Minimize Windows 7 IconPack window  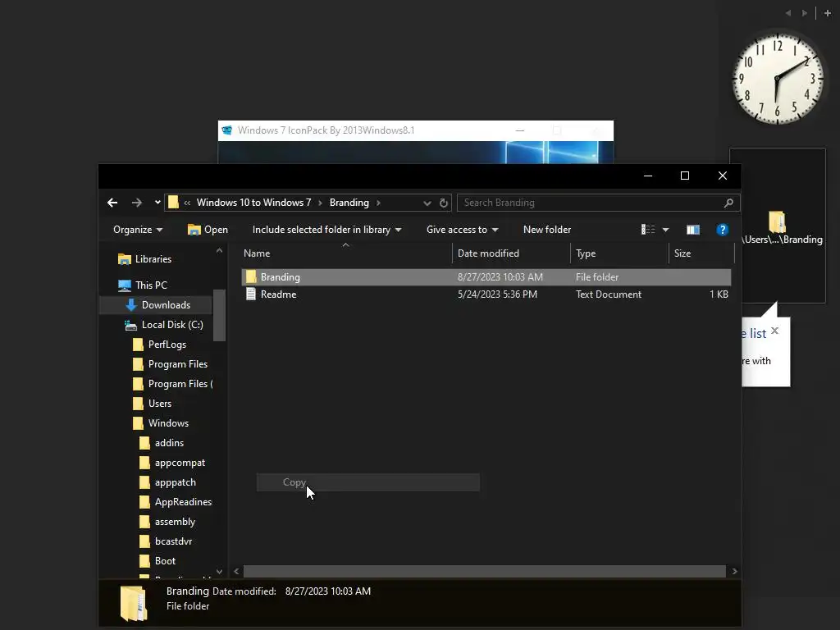519,130
